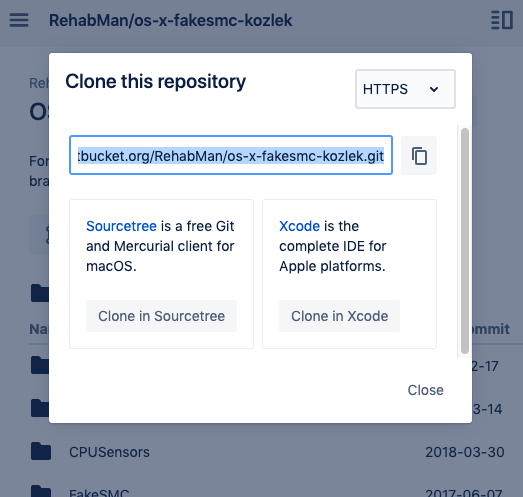Copy the clone URL to clipboard

[419, 155]
